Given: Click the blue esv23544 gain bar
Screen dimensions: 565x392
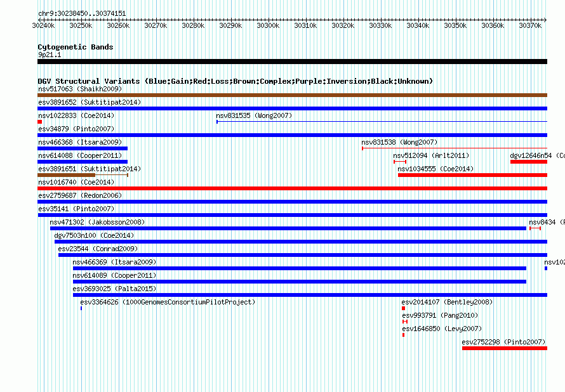Looking at the screenshot, I should coord(303,255).
